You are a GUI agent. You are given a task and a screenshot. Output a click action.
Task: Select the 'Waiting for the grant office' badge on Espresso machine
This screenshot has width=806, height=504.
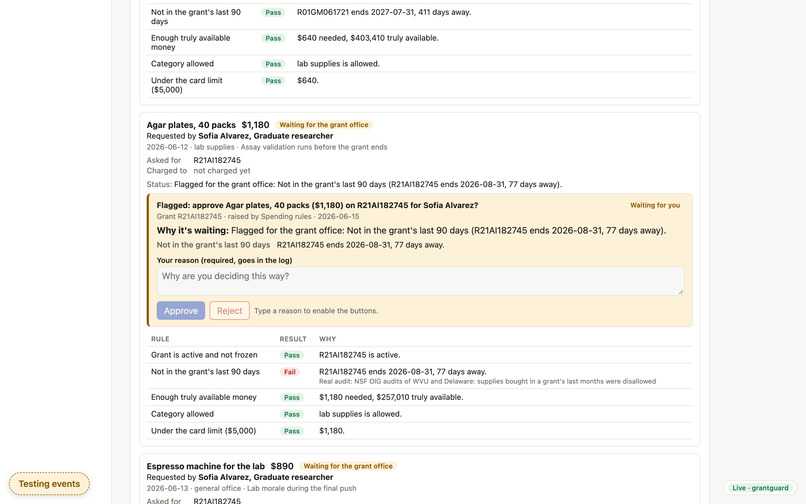(348, 466)
